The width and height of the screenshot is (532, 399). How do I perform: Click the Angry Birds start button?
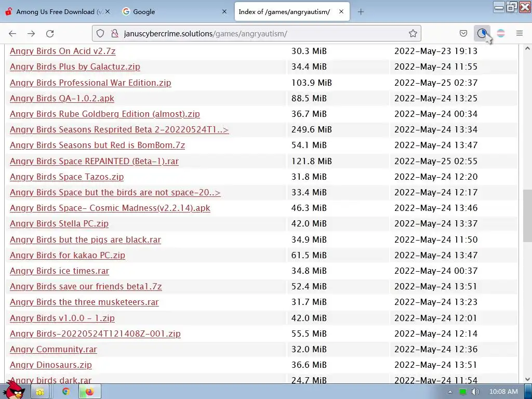point(14,390)
